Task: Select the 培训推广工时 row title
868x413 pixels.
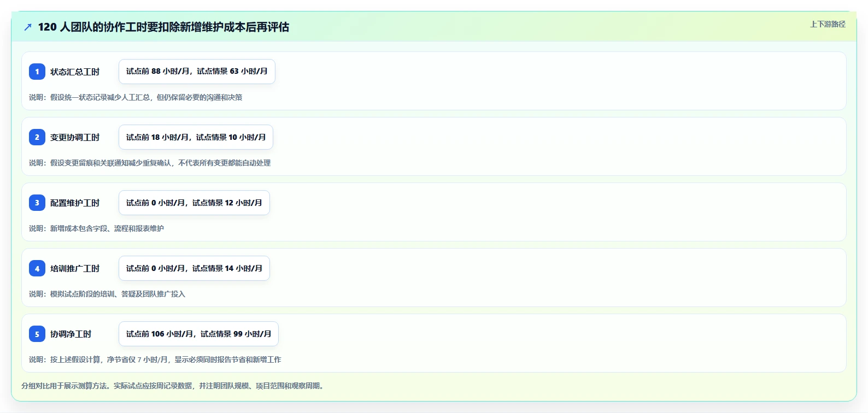Action: click(75, 268)
